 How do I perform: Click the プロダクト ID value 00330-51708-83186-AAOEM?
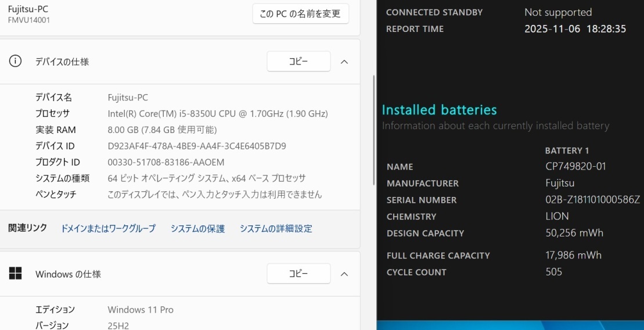click(x=166, y=162)
